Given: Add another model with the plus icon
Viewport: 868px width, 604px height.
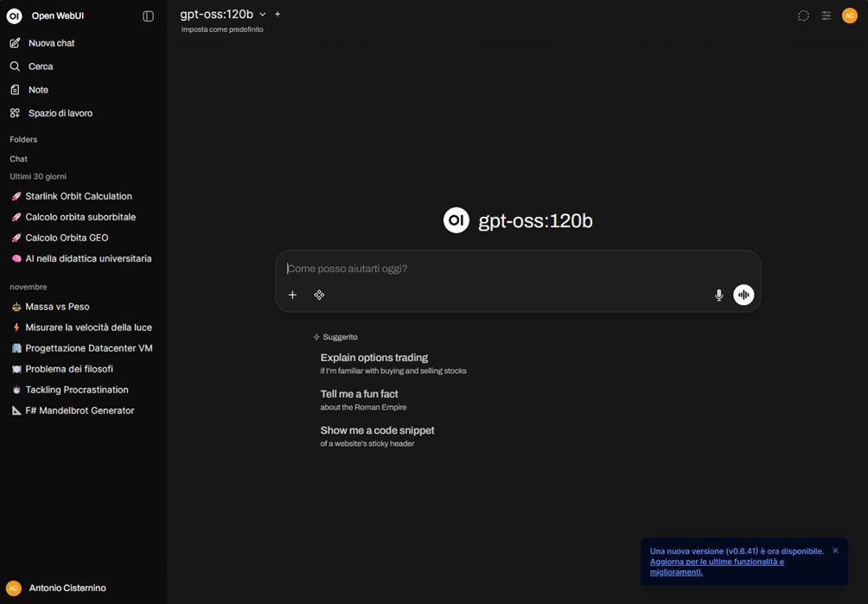Looking at the screenshot, I should [278, 15].
